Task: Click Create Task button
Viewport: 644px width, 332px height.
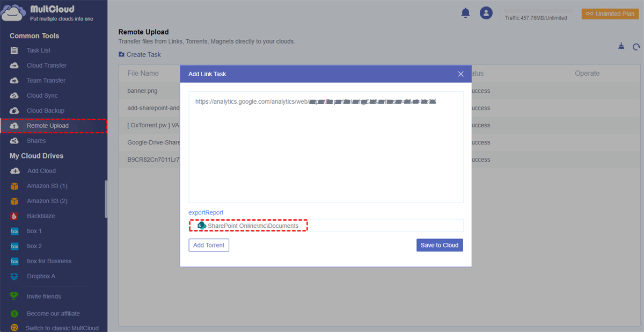Action: pos(140,54)
